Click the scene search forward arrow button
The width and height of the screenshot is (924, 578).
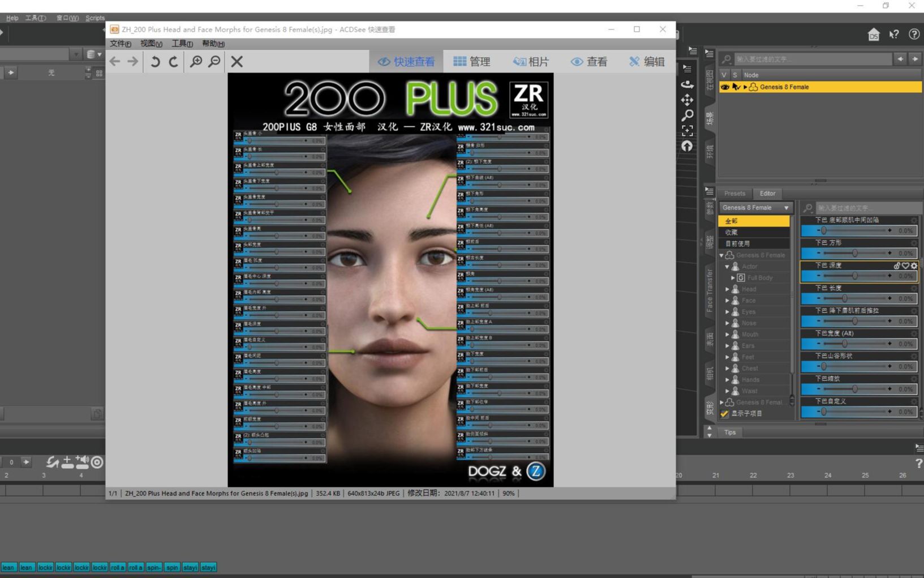pos(915,59)
